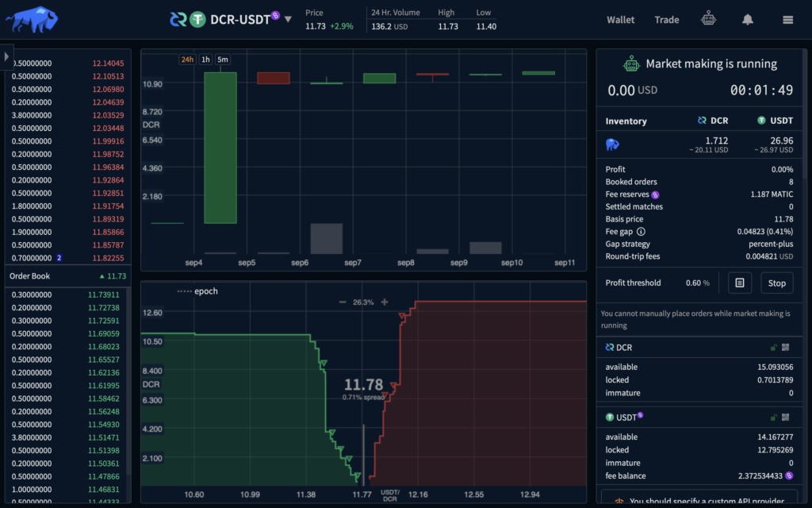The width and height of the screenshot is (812, 508).
Task: Select buy order at 11.46831
Action: click(x=67, y=489)
